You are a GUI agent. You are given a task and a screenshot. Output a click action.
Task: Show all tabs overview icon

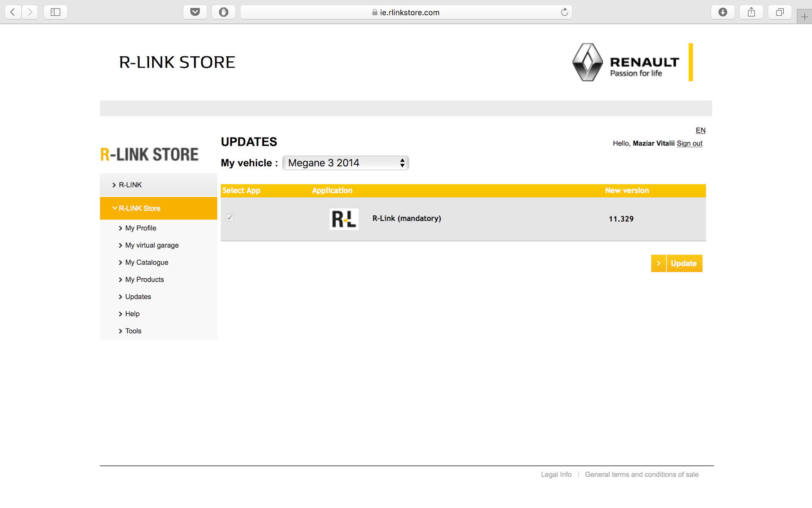pyautogui.click(x=779, y=12)
